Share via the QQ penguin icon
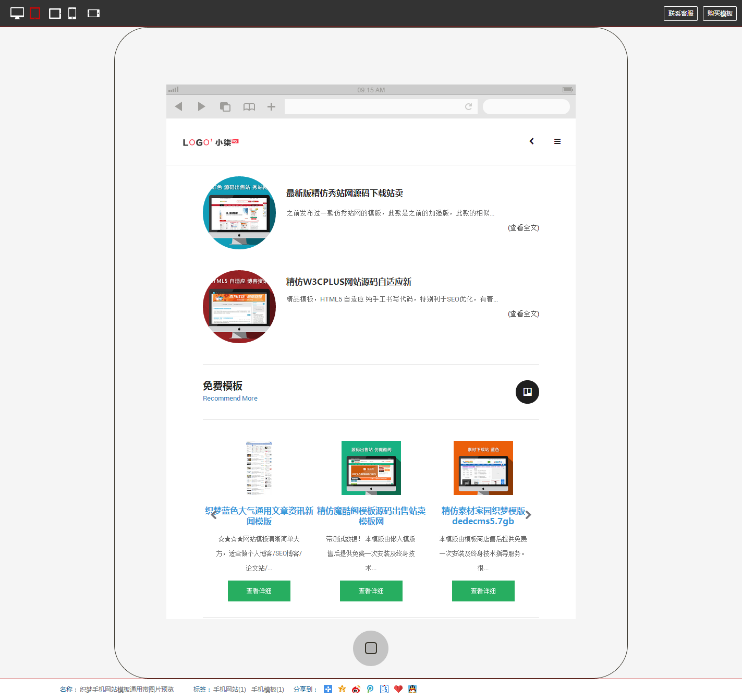Image resolution: width=742 pixels, height=700 pixels. point(412,689)
